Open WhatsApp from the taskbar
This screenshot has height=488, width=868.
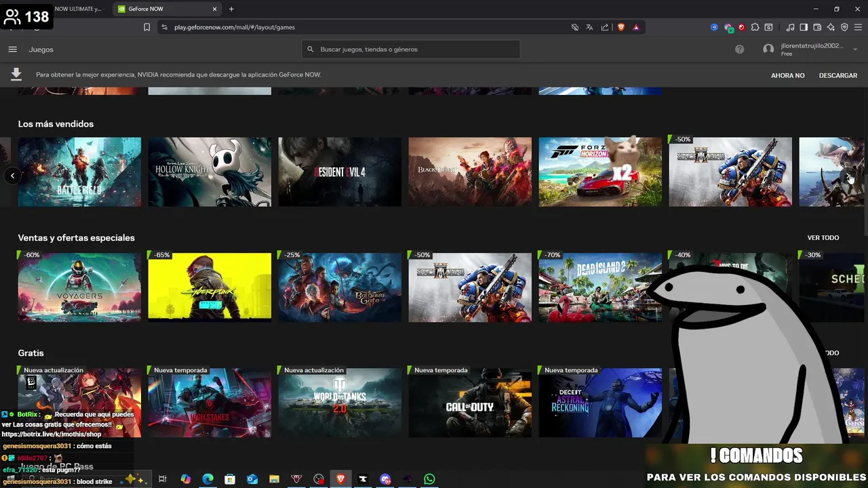(x=429, y=479)
